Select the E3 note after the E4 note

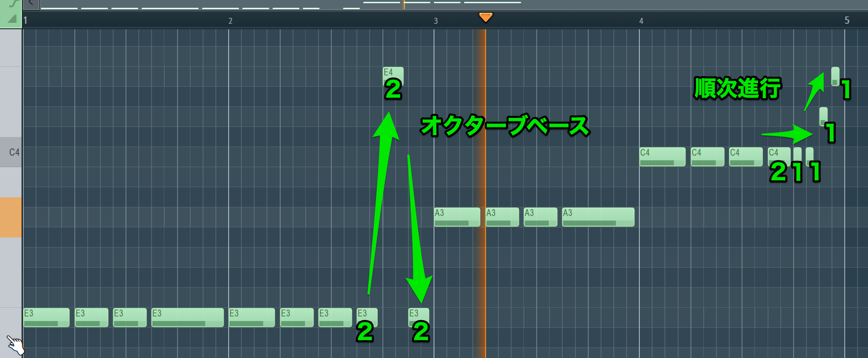point(418,317)
